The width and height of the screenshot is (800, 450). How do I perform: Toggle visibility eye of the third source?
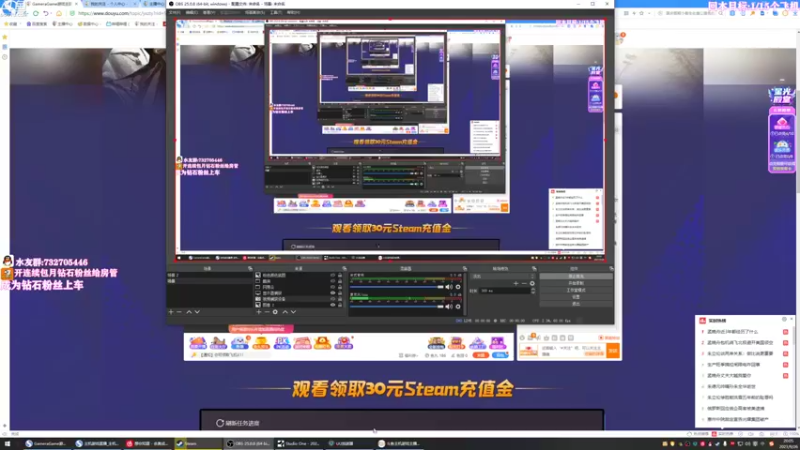click(x=333, y=287)
